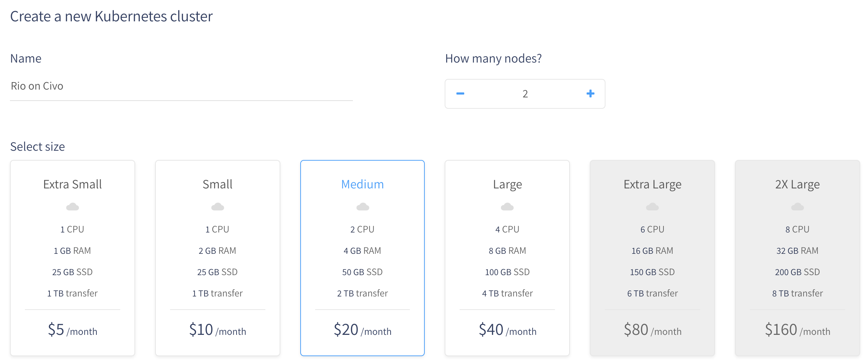
Task: Pick the Large size title
Action: pos(507,185)
